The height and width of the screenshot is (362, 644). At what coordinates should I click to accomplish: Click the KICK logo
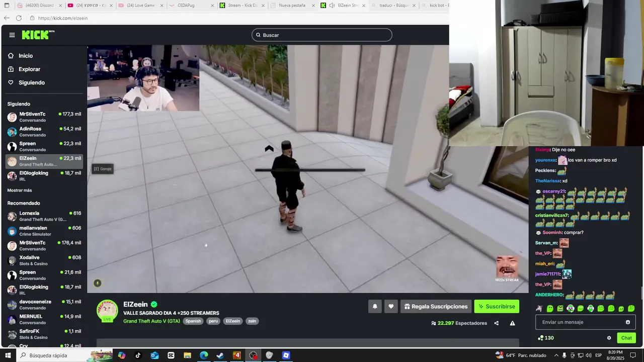(38, 35)
